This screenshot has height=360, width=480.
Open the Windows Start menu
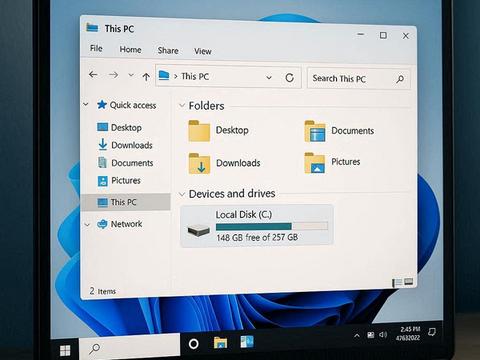(x=65, y=350)
